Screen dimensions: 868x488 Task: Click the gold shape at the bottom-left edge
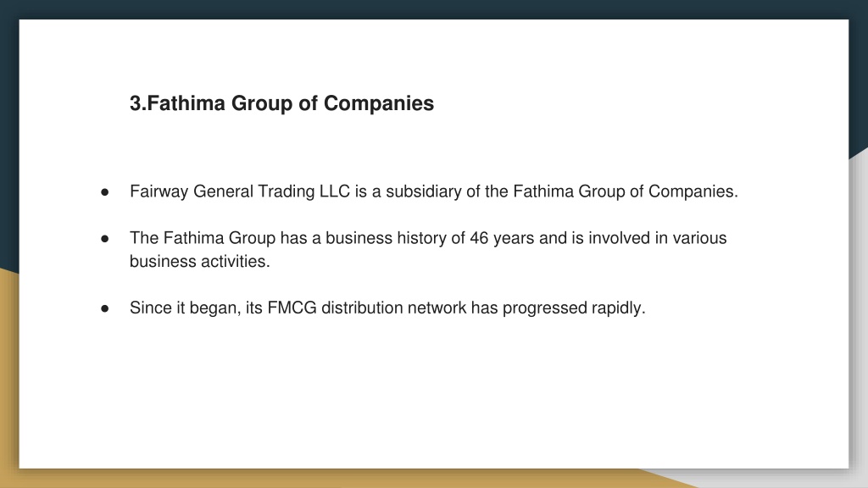pos(8,376)
